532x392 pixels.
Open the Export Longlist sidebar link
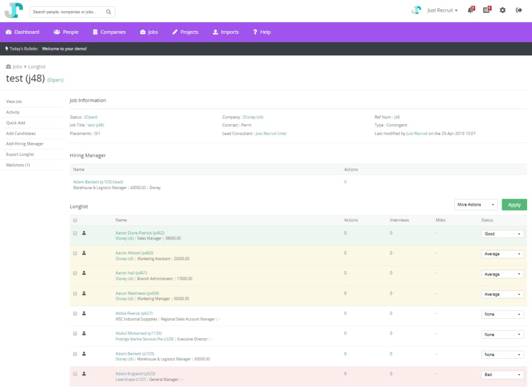click(x=20, y=155)
